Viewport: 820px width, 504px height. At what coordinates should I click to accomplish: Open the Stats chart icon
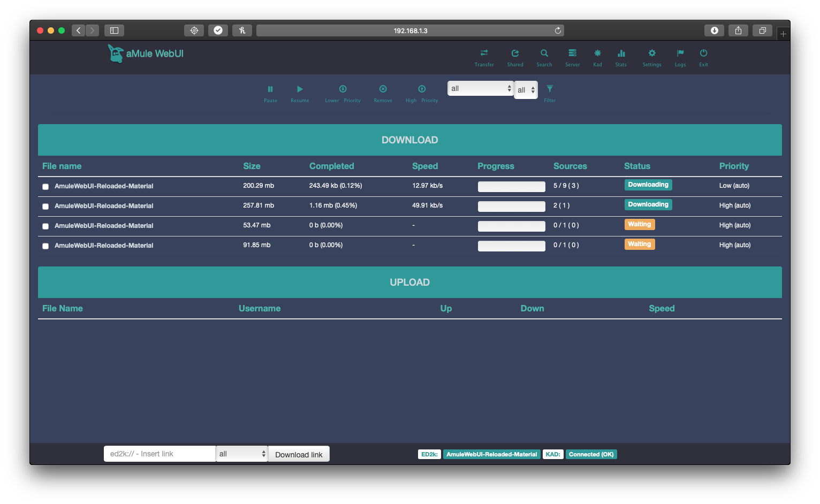[621, 53]
